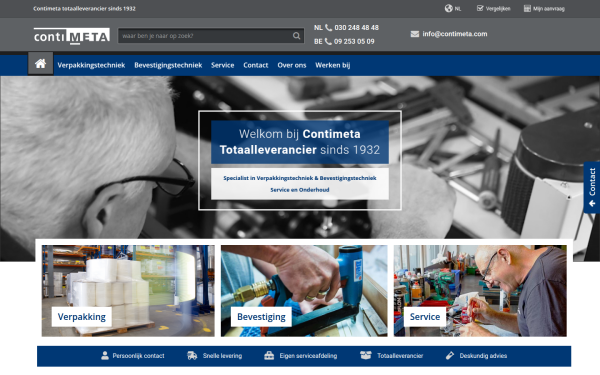The height and width of the screenshot is (375, 600).
Task: Click the Contimeta logo
Action: coord(72,36)
